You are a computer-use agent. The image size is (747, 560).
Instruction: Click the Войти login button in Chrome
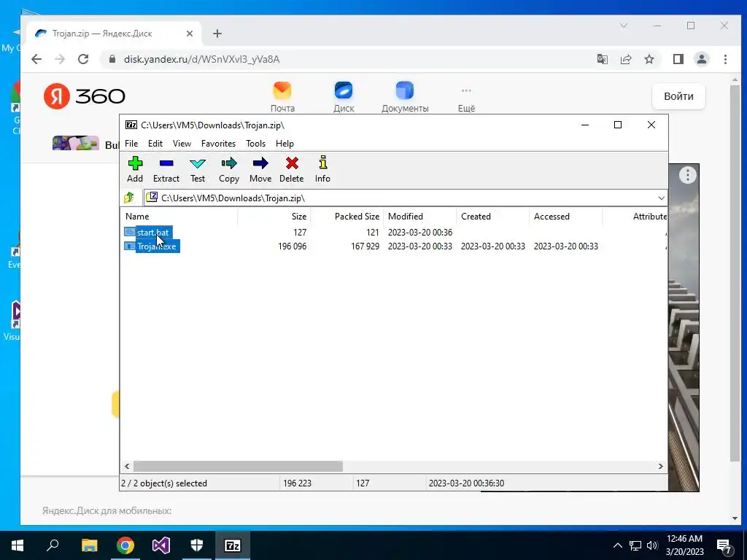[x=678, y=96]
